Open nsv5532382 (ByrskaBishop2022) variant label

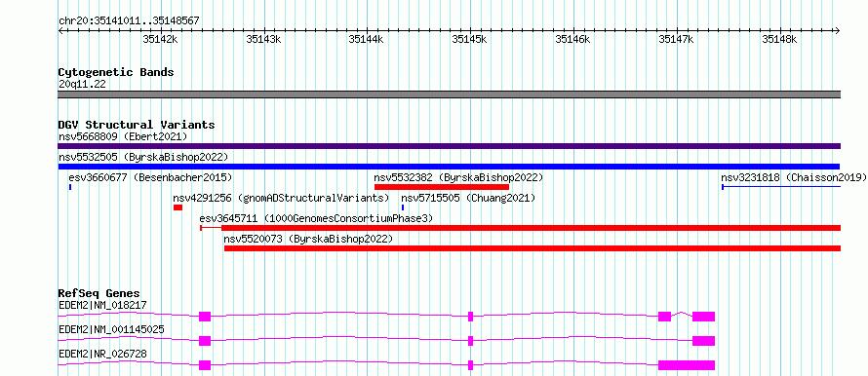pyautogui.click(x=459, y=177)
